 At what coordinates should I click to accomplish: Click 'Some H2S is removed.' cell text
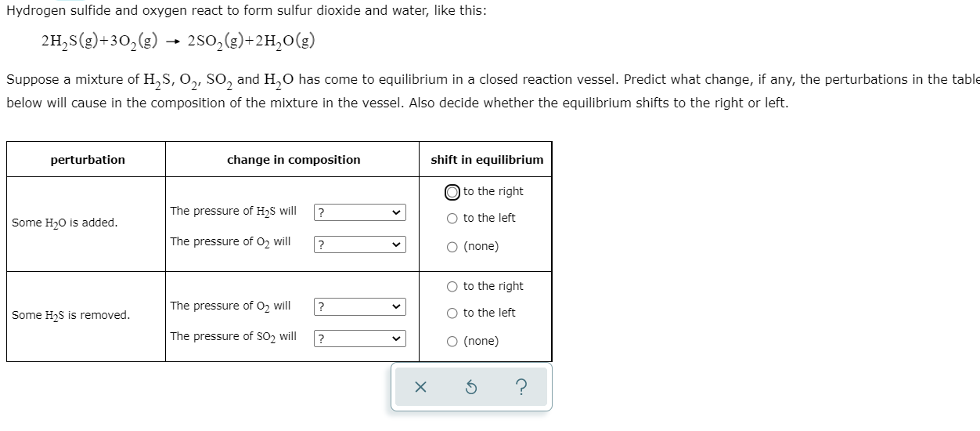(71, 316)
